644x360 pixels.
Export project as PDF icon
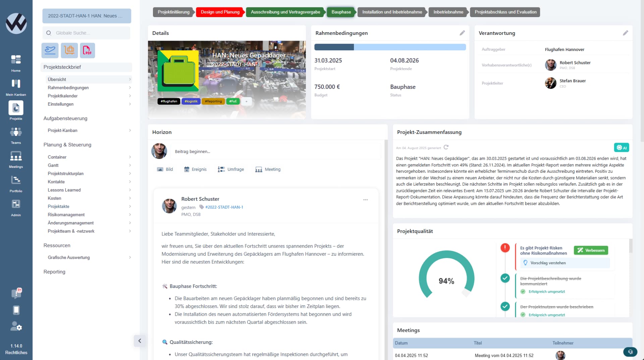point(87,50)
